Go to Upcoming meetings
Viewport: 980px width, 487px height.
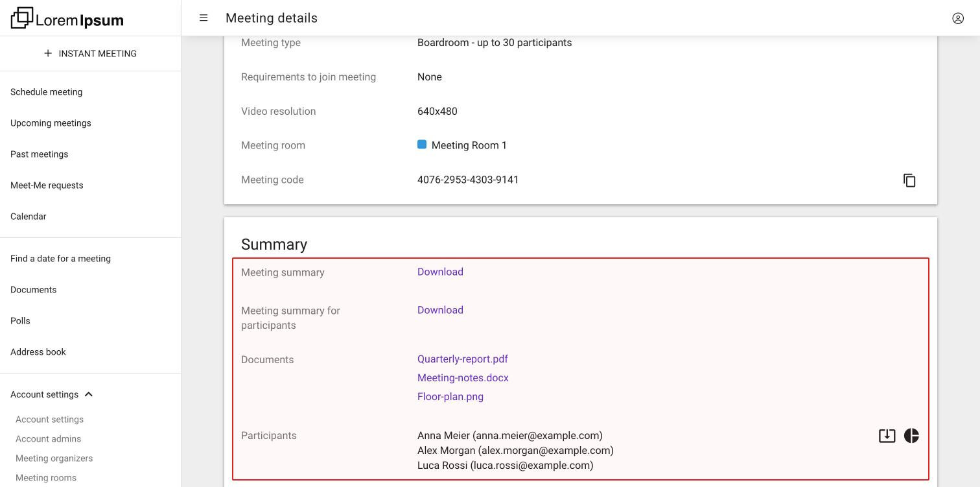51,123
